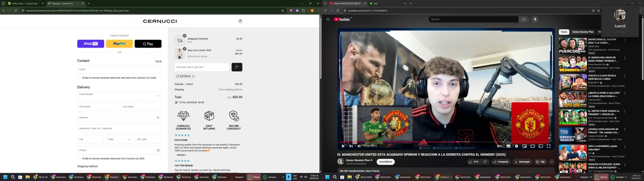Click the Descargar download button
644x181 pixels.
tap(522, 162)
